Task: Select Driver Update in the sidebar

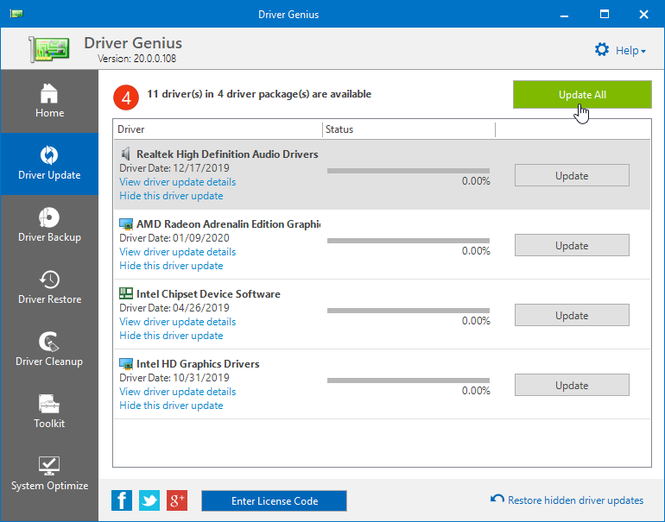Action: point(49,164)
